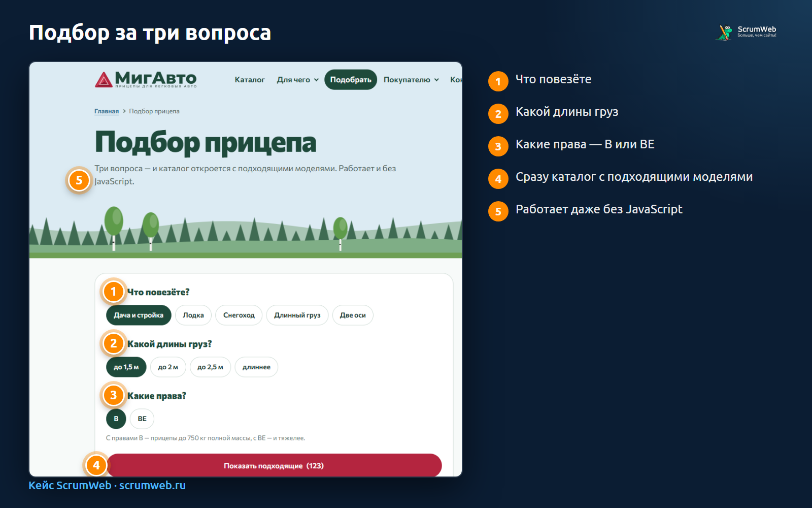Click legend text Какой длины груз
Screen dimensions: 812x508
pos(567,112)
